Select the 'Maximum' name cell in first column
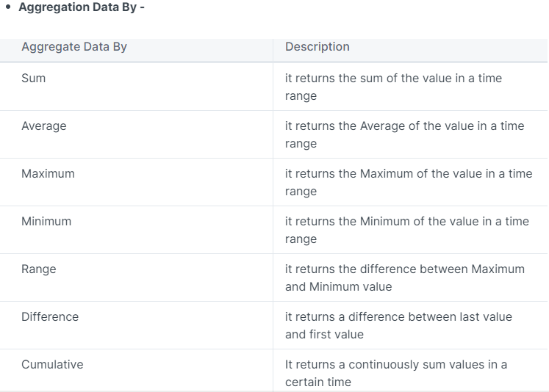The image size is (549, 392). tap(48, 174)
